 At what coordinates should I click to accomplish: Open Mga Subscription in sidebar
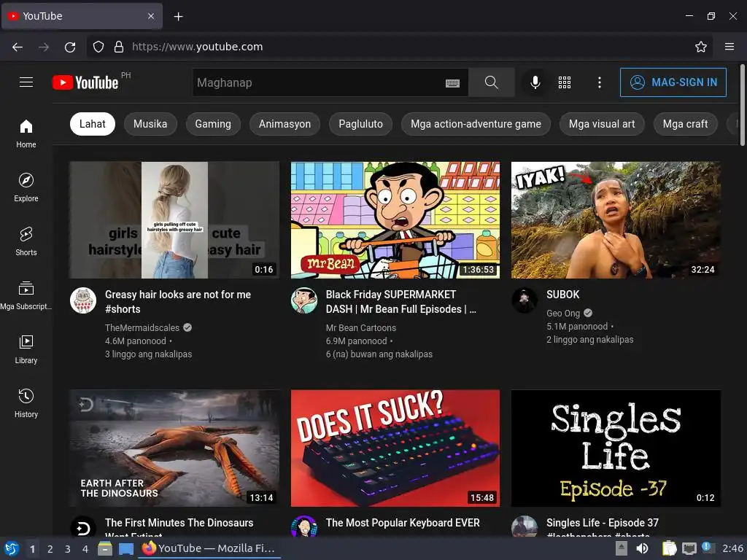pos(26,296)
